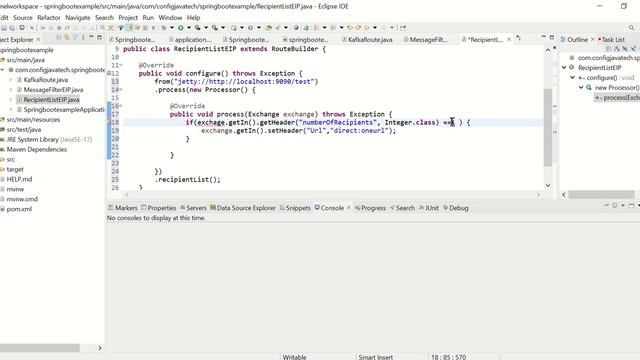
Task: Click the editor vertical scrollbar thumb
Action: point(548,127)
